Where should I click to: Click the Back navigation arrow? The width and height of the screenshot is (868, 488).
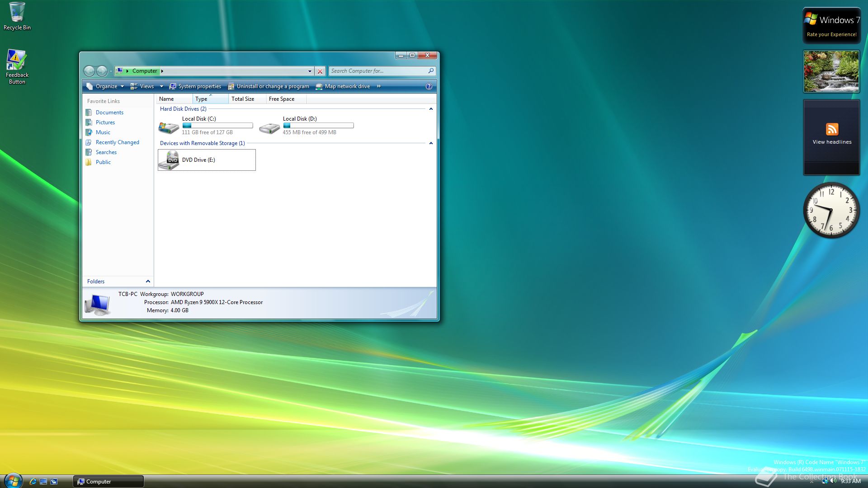[x=90, y=71]
